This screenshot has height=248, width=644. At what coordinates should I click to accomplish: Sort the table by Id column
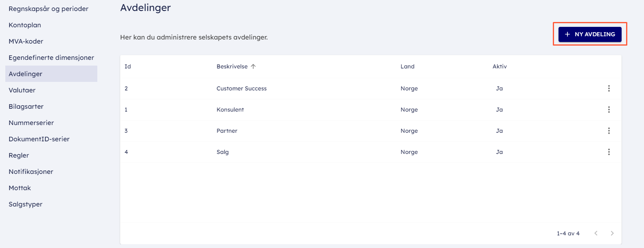pyautogui.click(x=128, y=66)
